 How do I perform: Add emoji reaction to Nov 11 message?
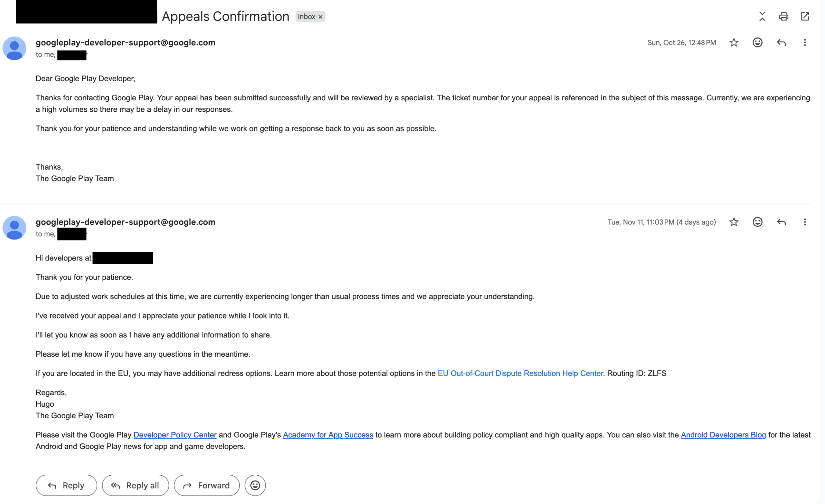point(757,222)
